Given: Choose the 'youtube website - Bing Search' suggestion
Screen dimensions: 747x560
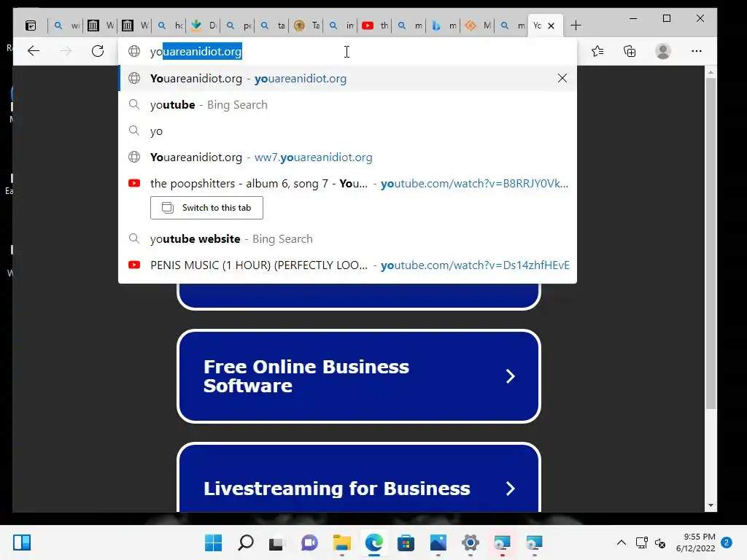Looking at the screenshot, I should click(x=347, y=238).
